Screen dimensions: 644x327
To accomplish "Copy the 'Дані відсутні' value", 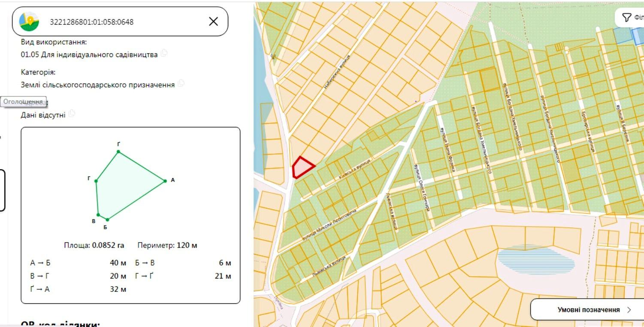I will [72, 114].
